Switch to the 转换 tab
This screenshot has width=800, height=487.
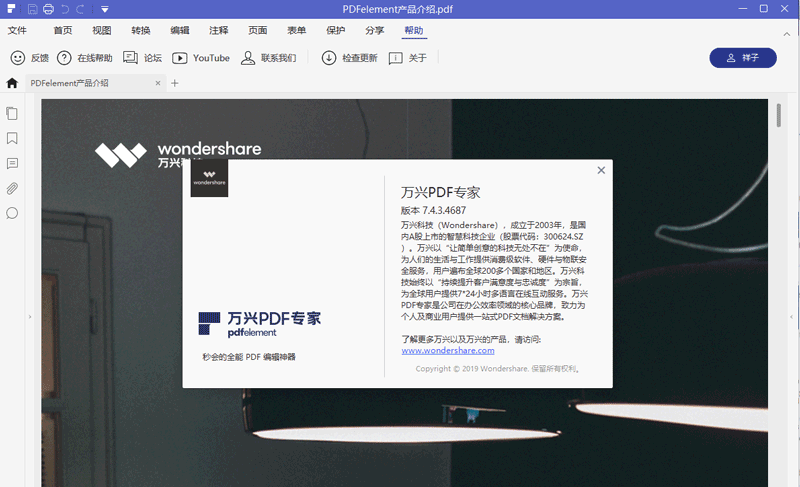141,31
